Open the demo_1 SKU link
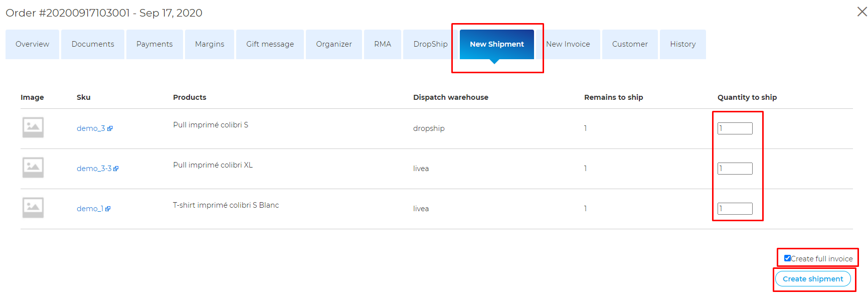The height and width of the screenshot is (304, 868). tap(90, 209)
